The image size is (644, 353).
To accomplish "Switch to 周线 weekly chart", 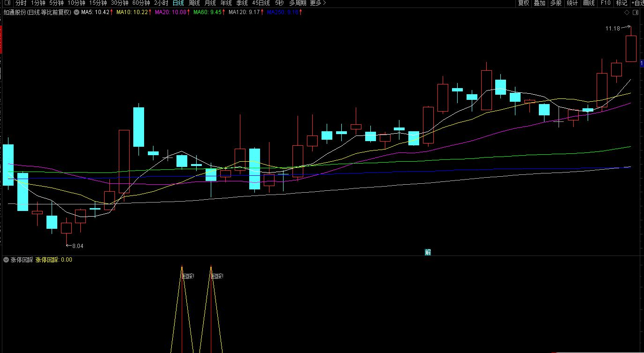I will point(194,3).
